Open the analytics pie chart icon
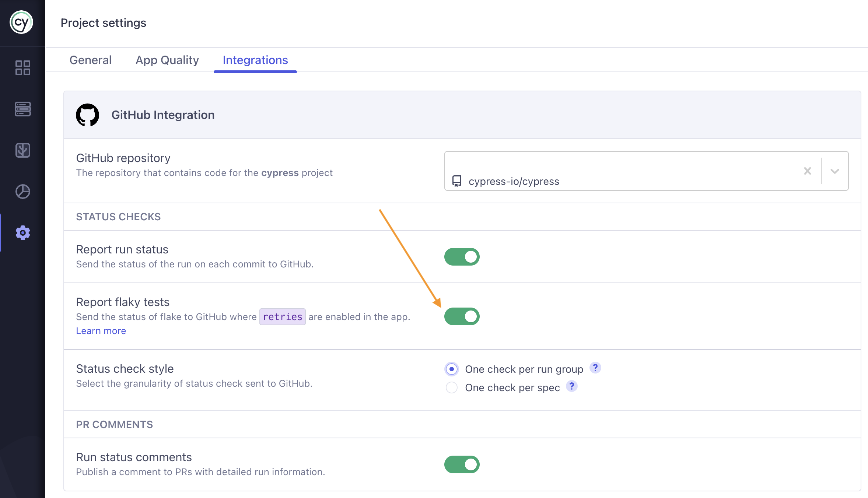Screen dimensions: 868x498 (x=22, y=192)
